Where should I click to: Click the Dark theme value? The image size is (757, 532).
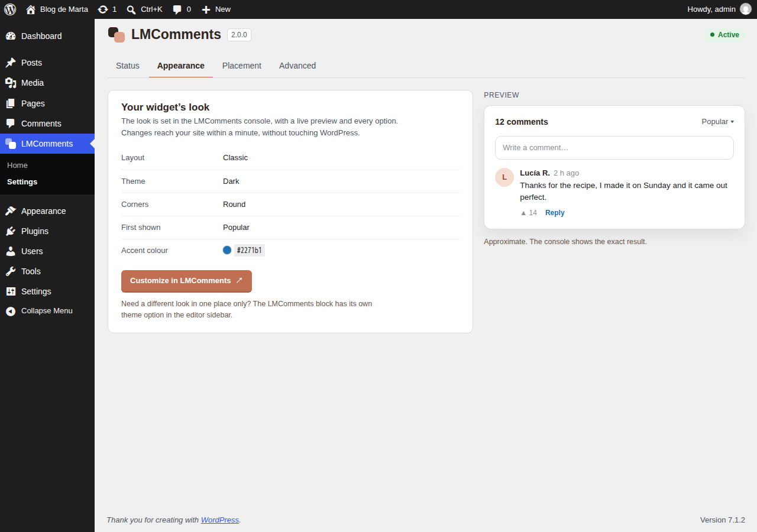[231, 181]
